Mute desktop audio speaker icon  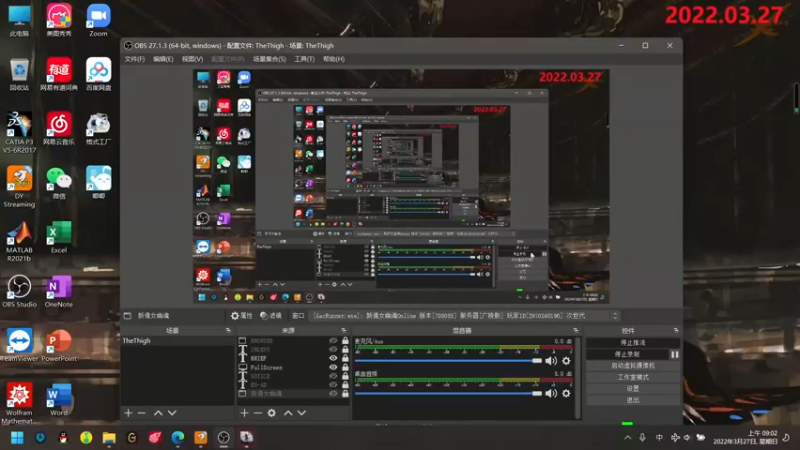click(551, 393)
